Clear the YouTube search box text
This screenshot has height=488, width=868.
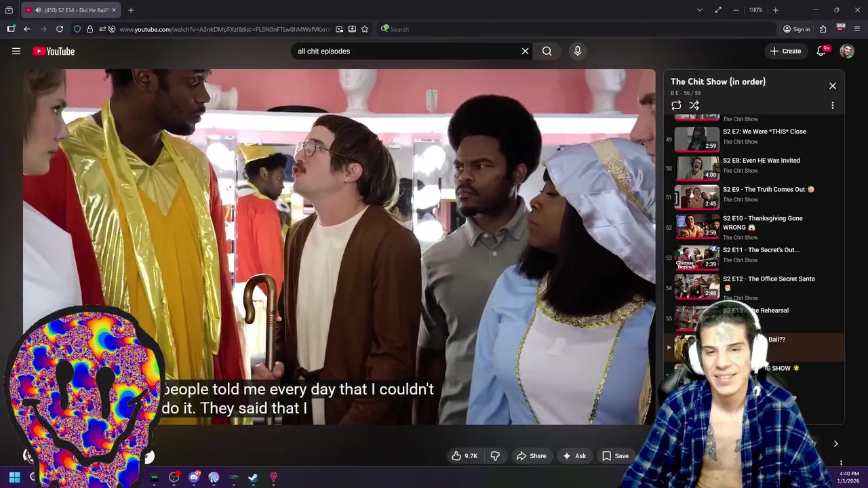click(x=525, y=51)
